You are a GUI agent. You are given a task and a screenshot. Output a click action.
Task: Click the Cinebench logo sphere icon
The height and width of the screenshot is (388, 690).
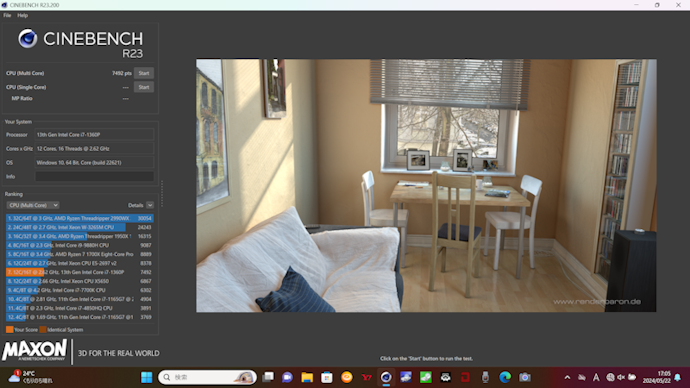coord(28,39)
